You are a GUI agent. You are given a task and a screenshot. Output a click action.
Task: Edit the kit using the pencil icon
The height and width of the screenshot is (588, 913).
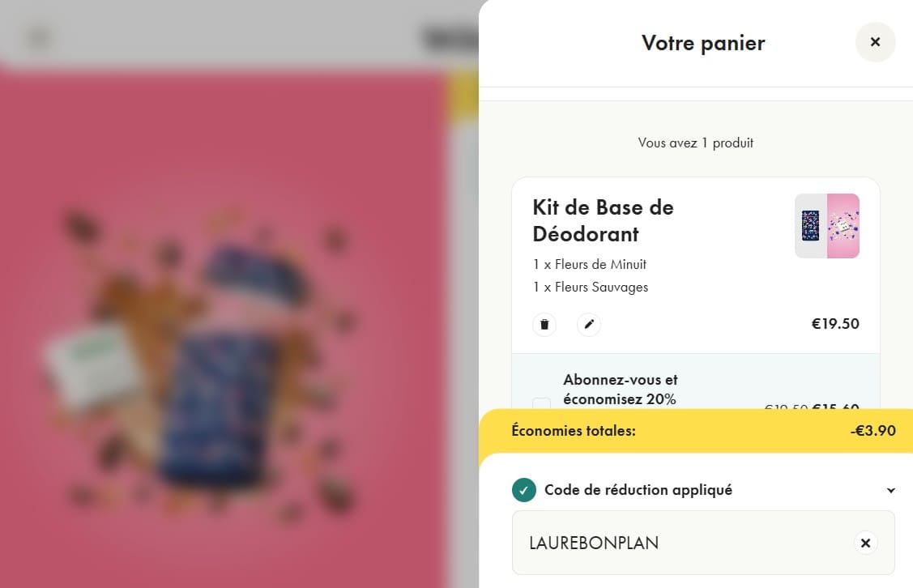click(x=589, y=325)
